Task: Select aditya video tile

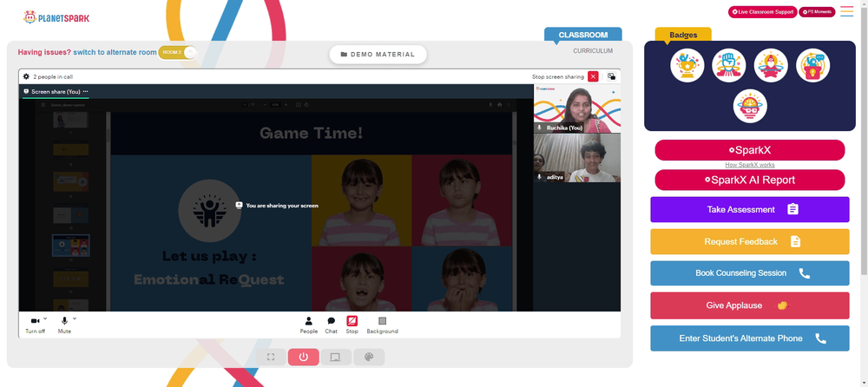Action: coord(577,158)
